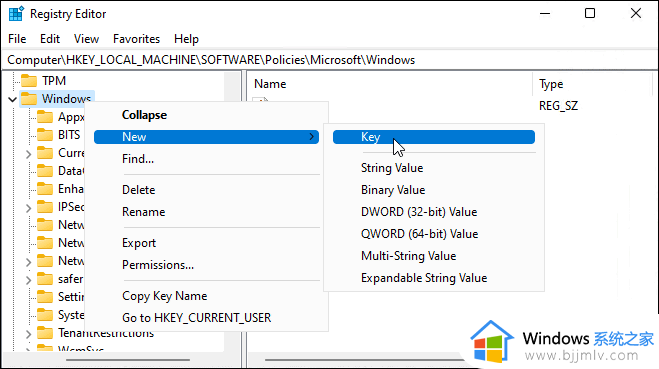The width and height of the screenshot is (659, 369).
Task: Open the Edit menu
Action: [x=50, y=39]
